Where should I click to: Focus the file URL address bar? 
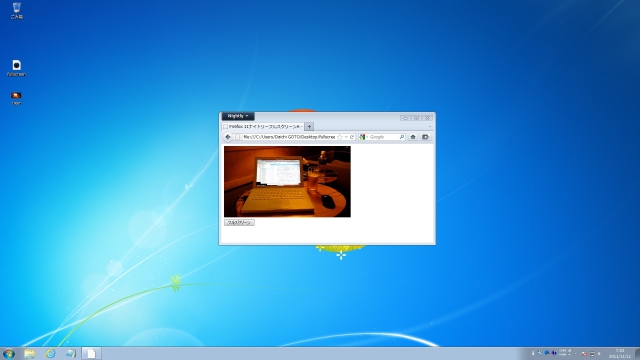pyautogui.click(x=289, y=137)
